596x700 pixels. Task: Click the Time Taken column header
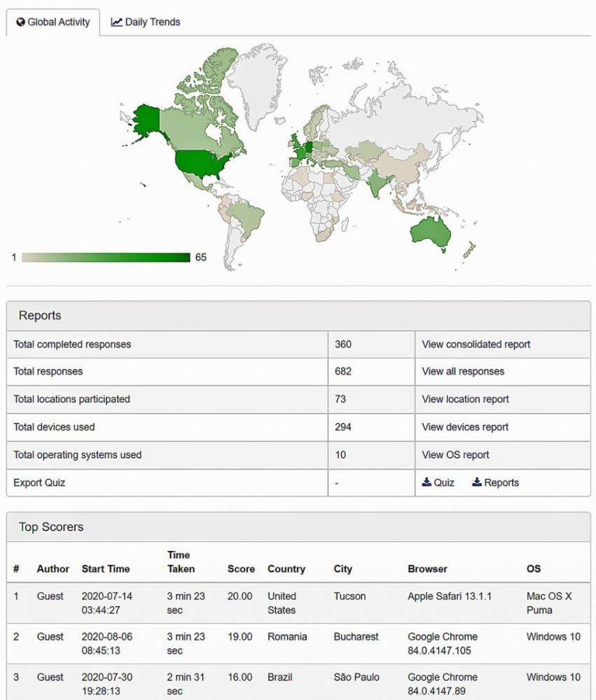(x=181, y=561)
